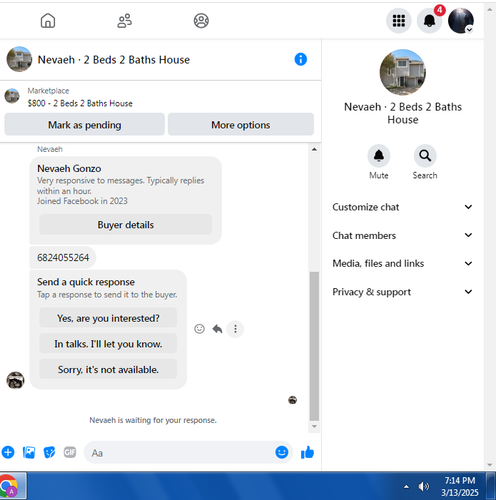Expand Privacy & support section
The image size is (496, 500).
403,292
